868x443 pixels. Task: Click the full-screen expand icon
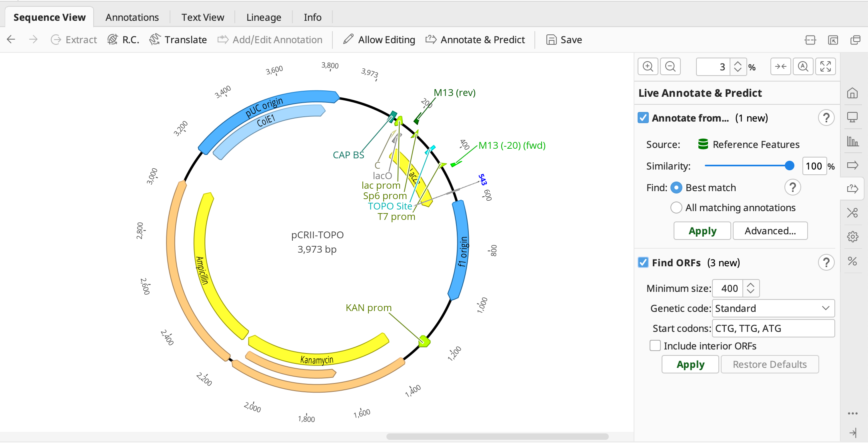(x=826, y=66)
